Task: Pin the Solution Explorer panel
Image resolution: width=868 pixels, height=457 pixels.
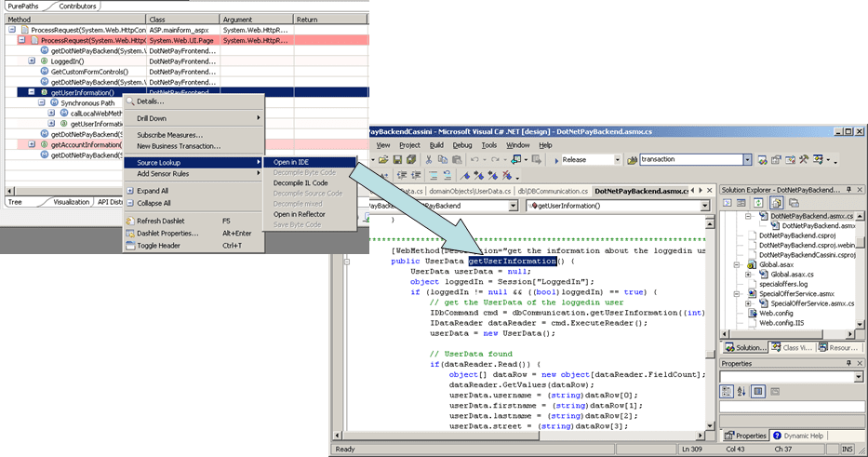Action: (848, 190)
